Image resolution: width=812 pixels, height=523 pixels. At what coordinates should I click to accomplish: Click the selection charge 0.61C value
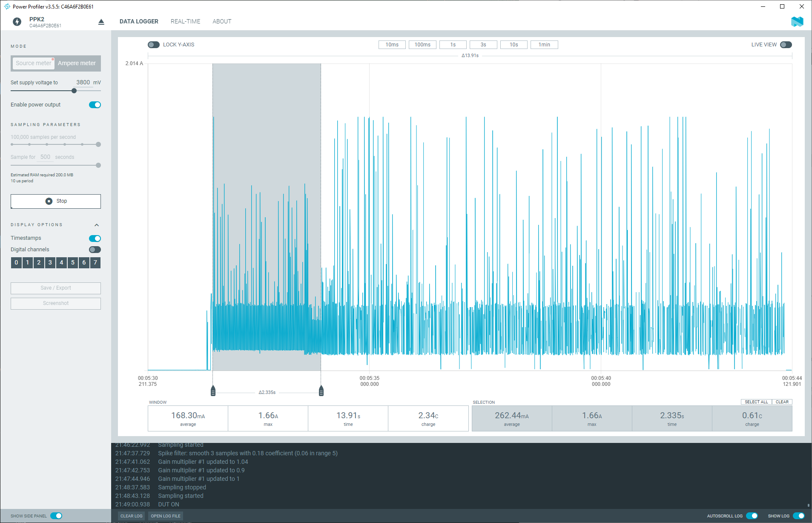click(x=752, y=416)
